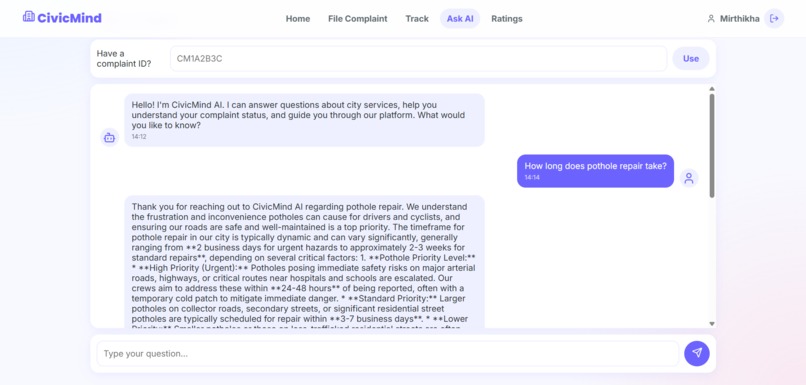Click the logout icon button
Viewport: 806px width, 385px height.
[x=774, y=19]
